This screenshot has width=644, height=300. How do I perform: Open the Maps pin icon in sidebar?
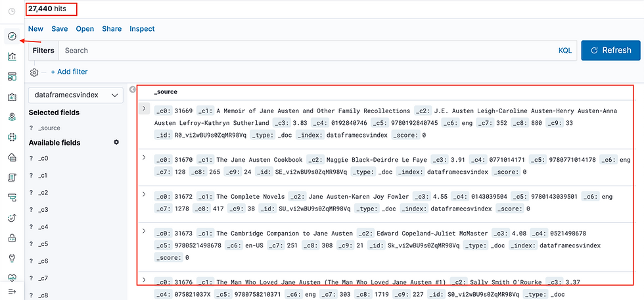[12, 117]
